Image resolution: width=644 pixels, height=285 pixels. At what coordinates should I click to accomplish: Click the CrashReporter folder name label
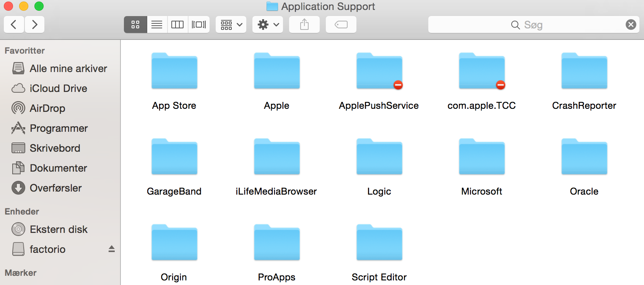coord(584,106)
